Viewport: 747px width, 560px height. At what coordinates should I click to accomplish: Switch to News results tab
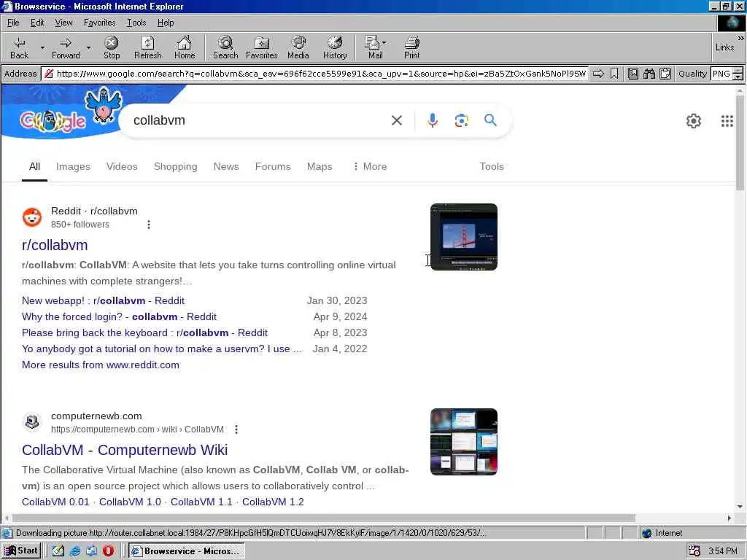click(226, 166)
